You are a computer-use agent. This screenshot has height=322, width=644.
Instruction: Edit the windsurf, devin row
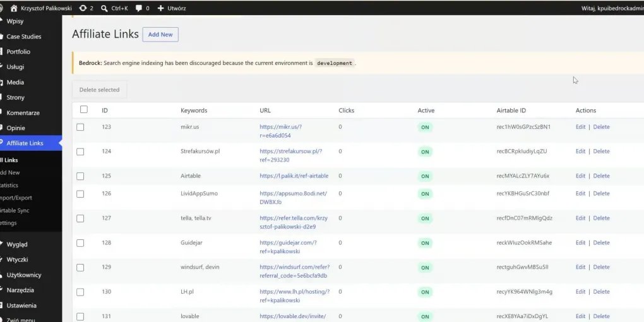point(580,267)
